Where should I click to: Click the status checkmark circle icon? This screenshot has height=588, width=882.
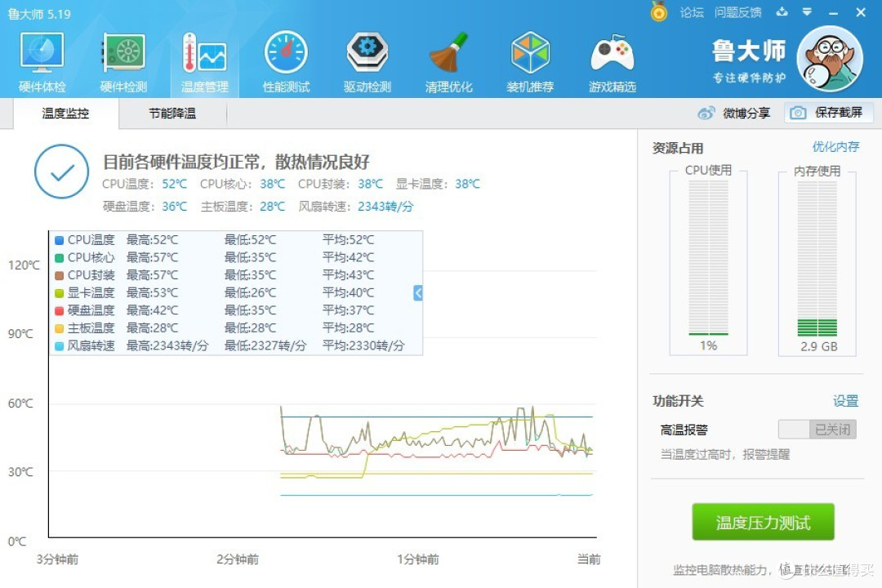pos(62,171)
